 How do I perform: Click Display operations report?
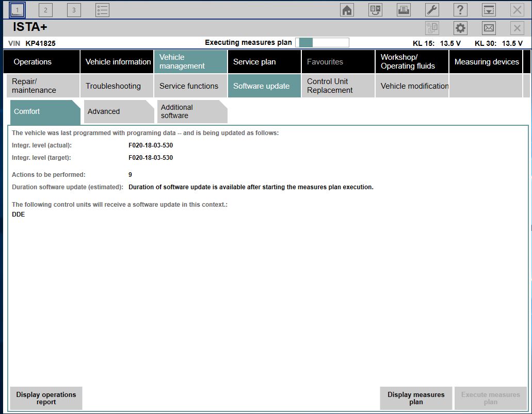(45, 398)
